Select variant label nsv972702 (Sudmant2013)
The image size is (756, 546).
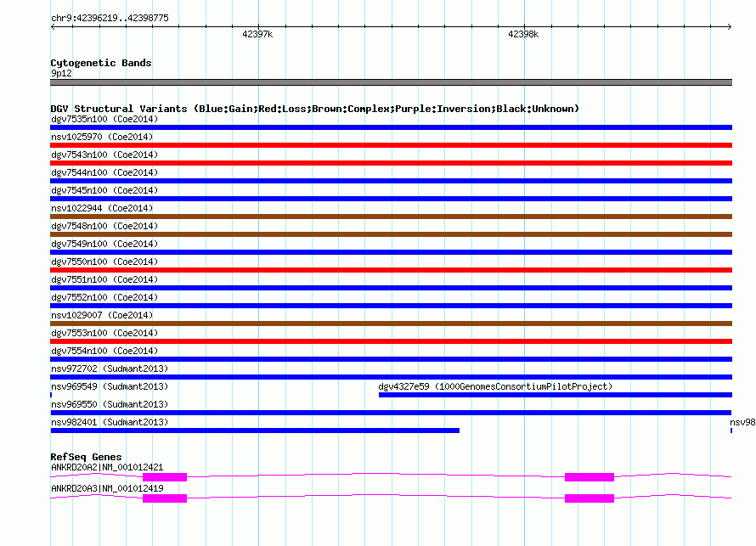(x=110, y=369)
